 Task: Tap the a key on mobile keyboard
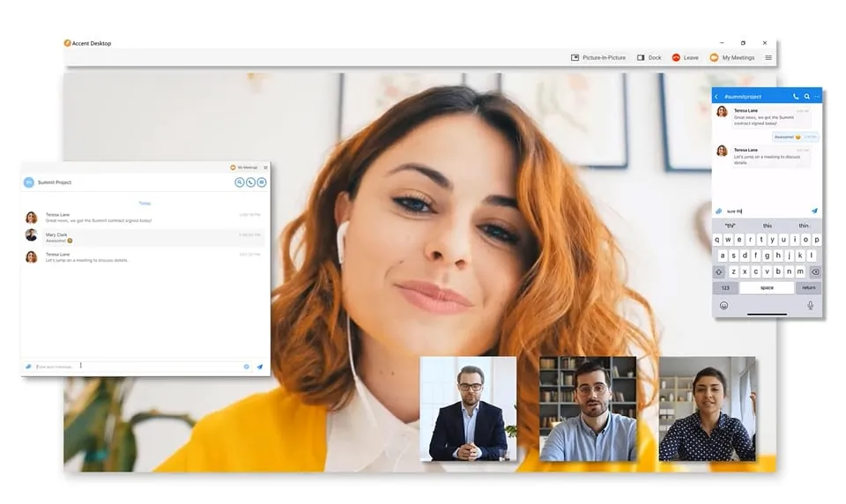pyautogui.click(x=723, y=256)
